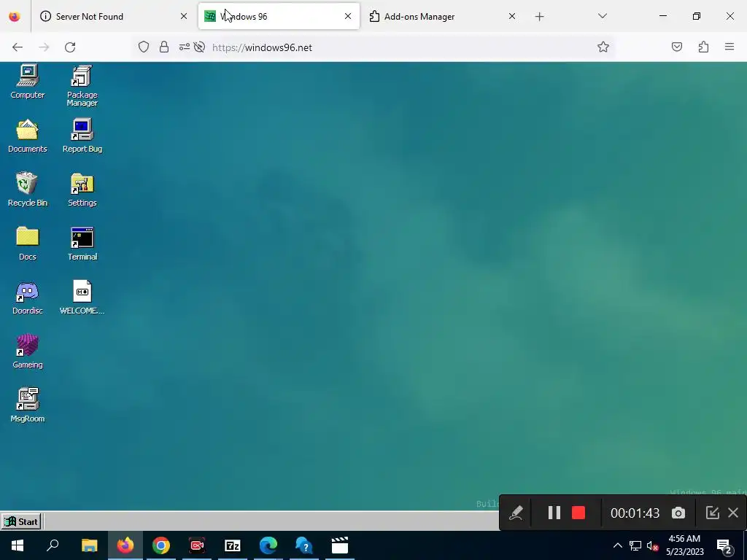The image size is (747, 560).
Task: Click the Windows 96 Start button
Action: pos(21,521)
